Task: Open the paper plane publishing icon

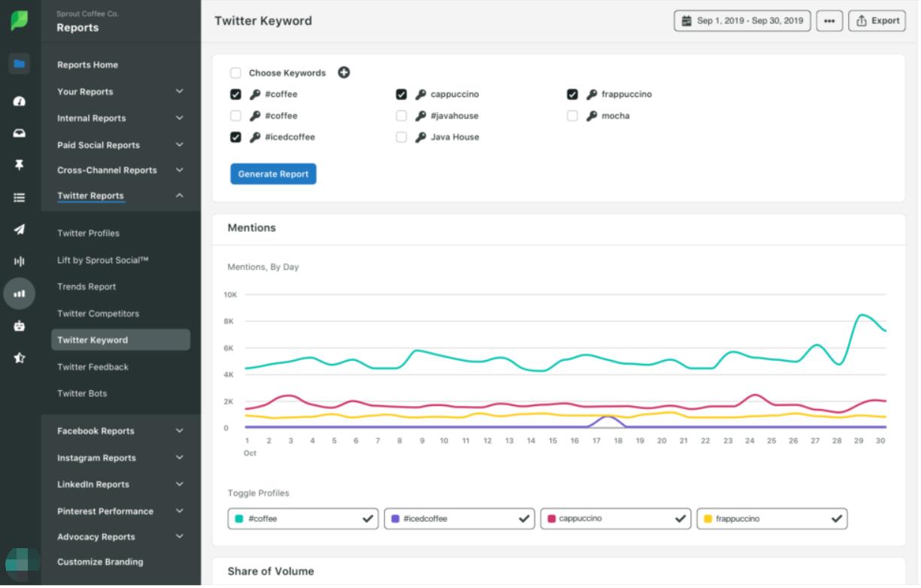Action: point(20,229)
